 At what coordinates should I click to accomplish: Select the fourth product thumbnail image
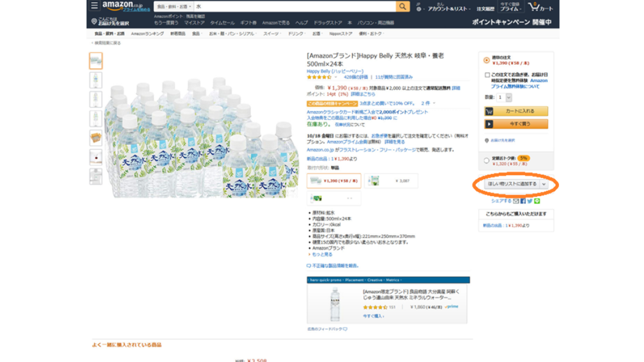[96, 118]
